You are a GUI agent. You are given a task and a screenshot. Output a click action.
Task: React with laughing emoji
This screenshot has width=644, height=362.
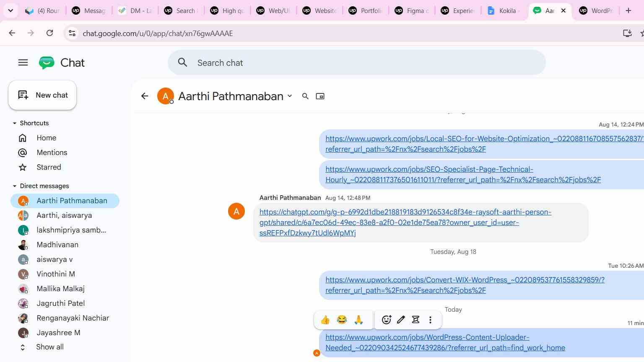coord(342,320)
